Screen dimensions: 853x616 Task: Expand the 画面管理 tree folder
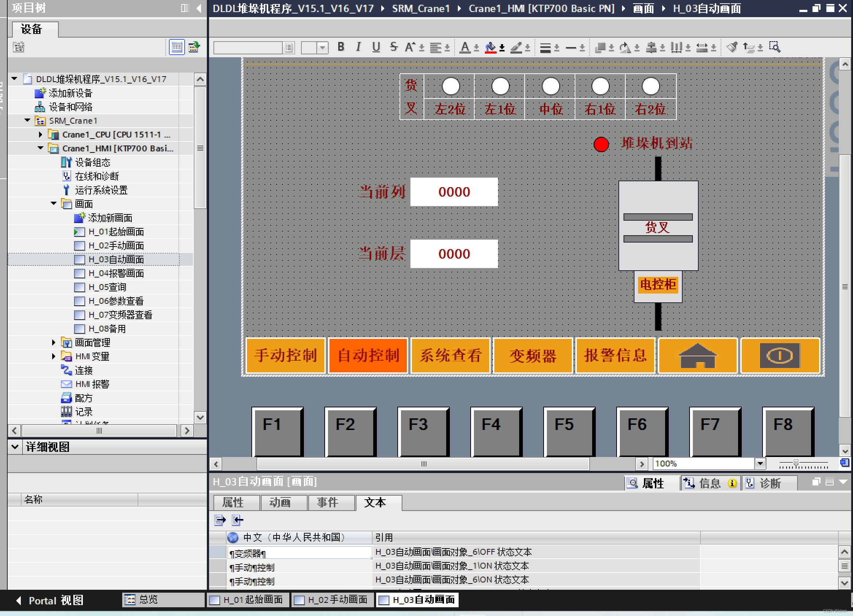(53, 342)
